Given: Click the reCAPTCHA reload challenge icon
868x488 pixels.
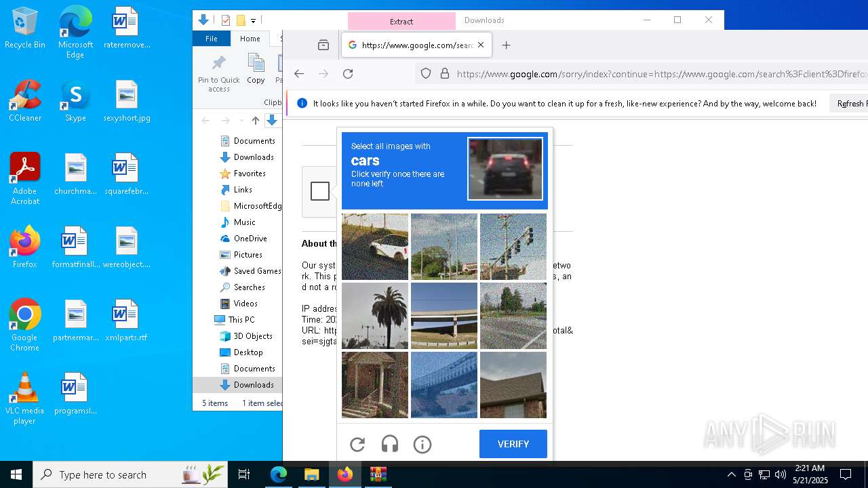Looking at the screenshot, I should click(357, 445).
